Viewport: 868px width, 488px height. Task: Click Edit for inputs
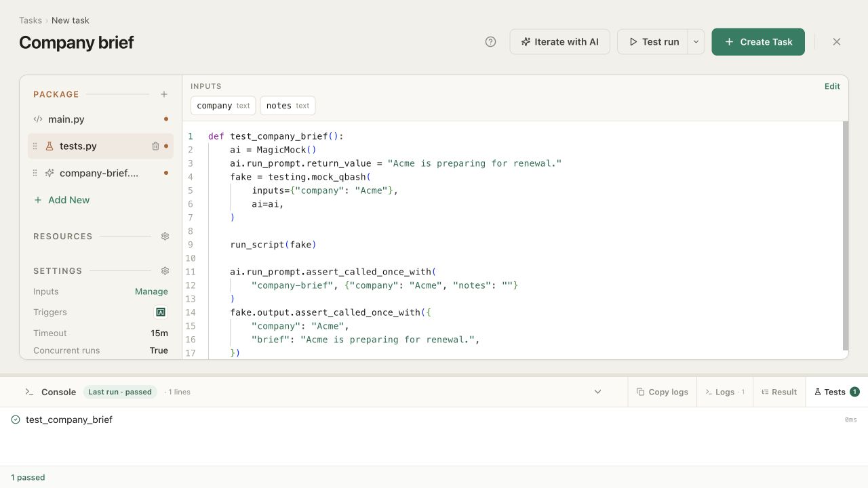coord(832,86)
